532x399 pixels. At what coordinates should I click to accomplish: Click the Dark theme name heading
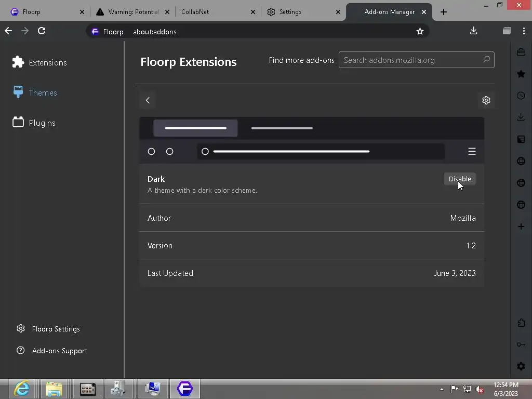[x=156, y=179]
